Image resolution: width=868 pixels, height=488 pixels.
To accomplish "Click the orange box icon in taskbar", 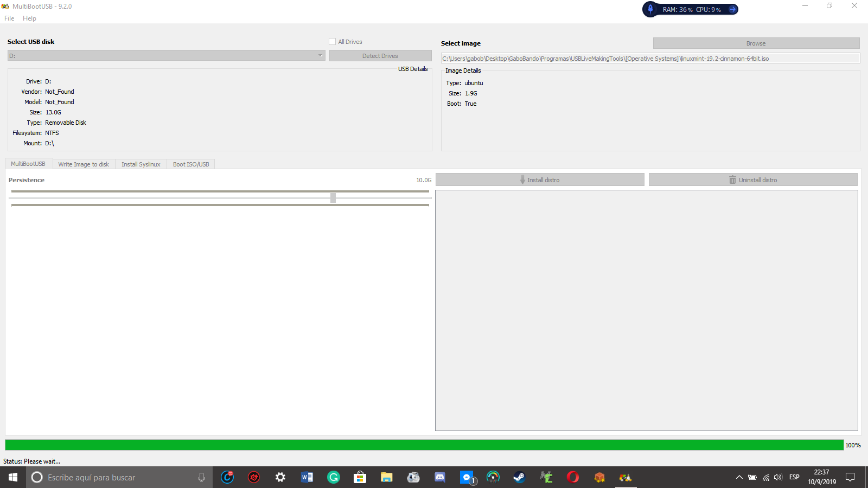I will [599, 477].
